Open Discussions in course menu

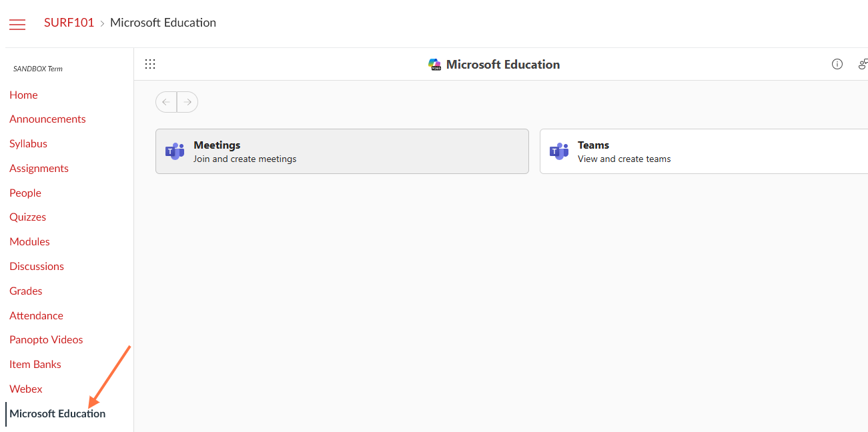click(x=37, y=266)
